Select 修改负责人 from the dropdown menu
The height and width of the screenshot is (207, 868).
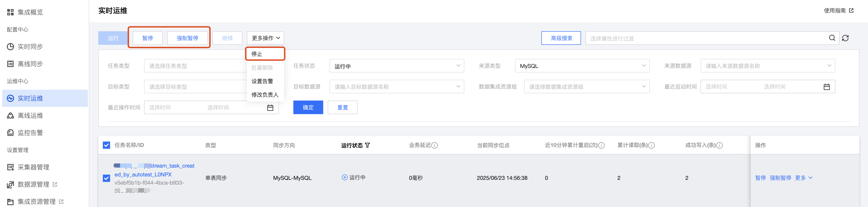click(265, 95)
